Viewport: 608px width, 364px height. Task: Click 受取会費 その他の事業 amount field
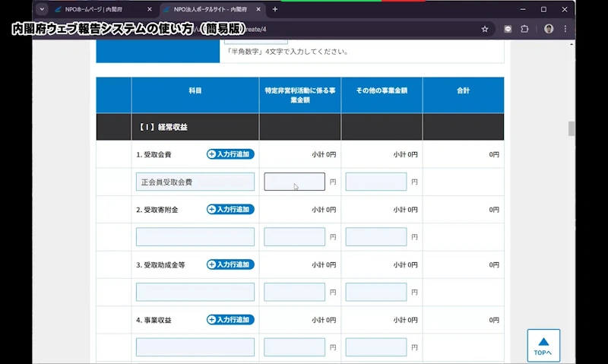point(376,182)
